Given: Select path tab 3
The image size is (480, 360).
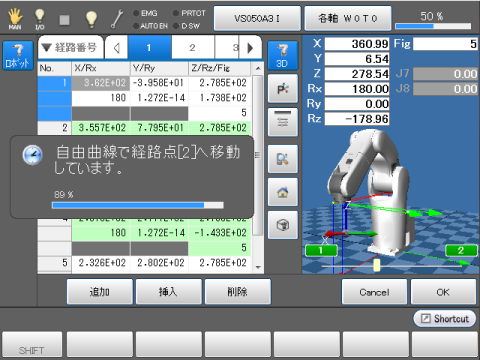Looking at the screenshot, I should coord(227,48).
